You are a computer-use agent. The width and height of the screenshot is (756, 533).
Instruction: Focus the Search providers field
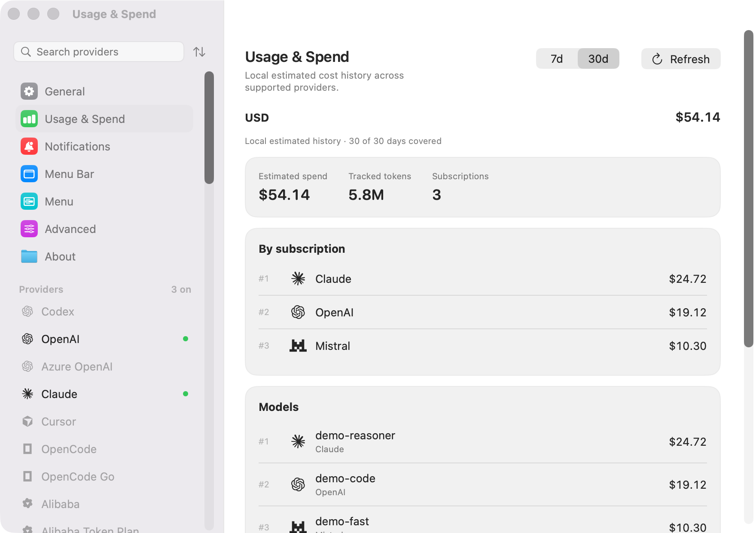point(99,52)
